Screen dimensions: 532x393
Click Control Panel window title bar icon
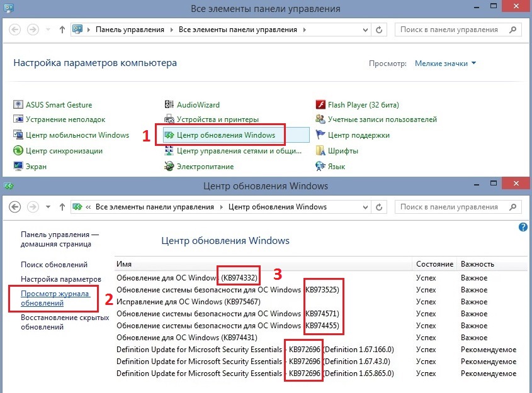[x=9, y=8]
